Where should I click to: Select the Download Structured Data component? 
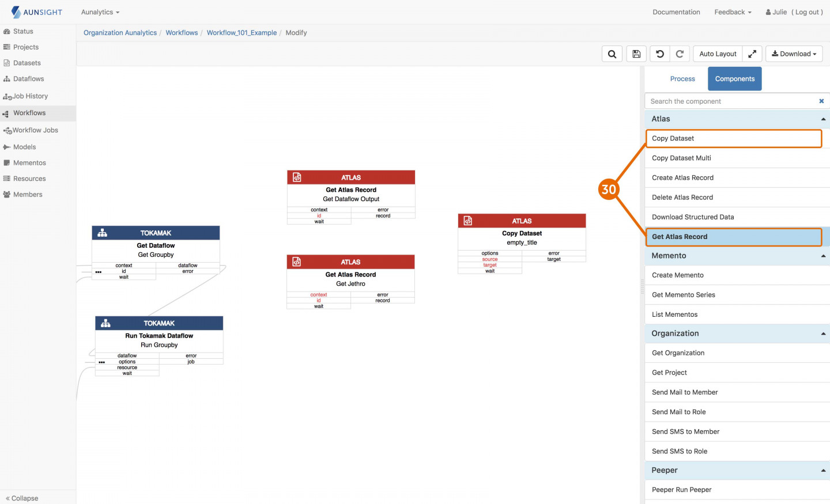[x=737, y=217]
